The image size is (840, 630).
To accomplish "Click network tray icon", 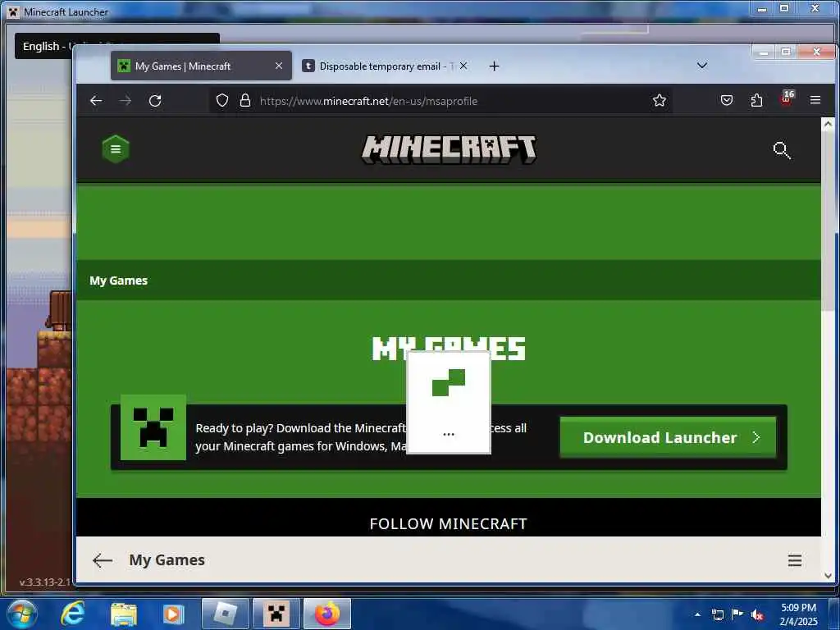I will click(x=717, y=614).
